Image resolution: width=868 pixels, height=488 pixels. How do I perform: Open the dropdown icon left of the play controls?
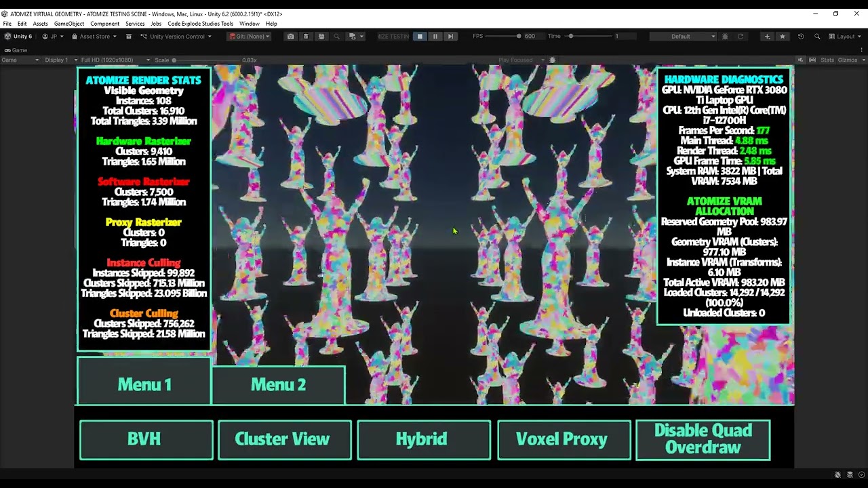355,37
